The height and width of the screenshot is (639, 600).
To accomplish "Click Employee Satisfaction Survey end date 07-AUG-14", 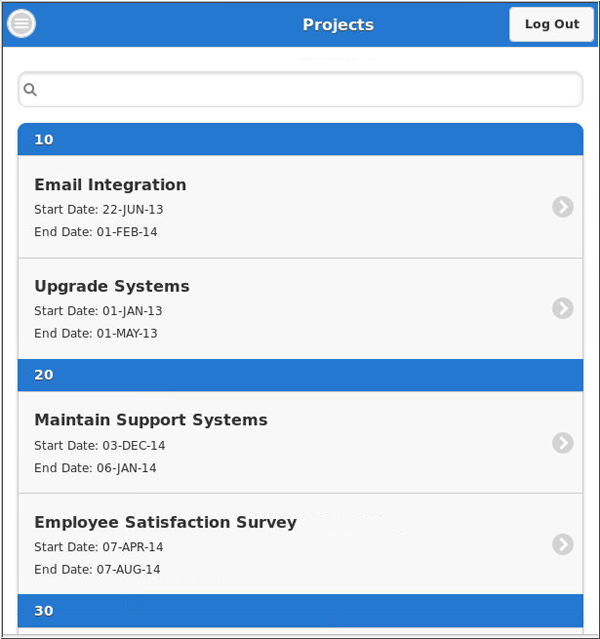I will point(97,570).
